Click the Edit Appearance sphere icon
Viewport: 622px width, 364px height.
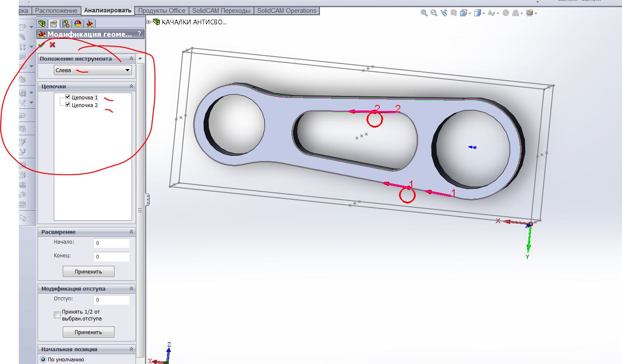pos(506,13)
